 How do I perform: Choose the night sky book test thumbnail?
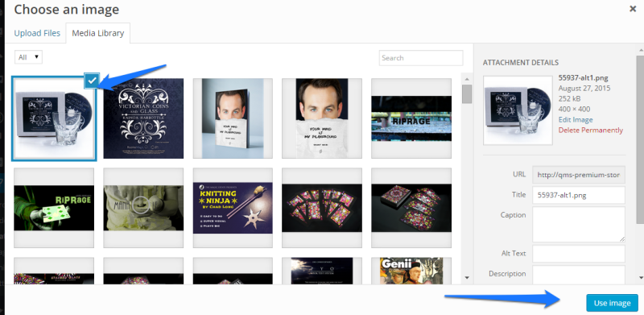click(x=322, y=271)
